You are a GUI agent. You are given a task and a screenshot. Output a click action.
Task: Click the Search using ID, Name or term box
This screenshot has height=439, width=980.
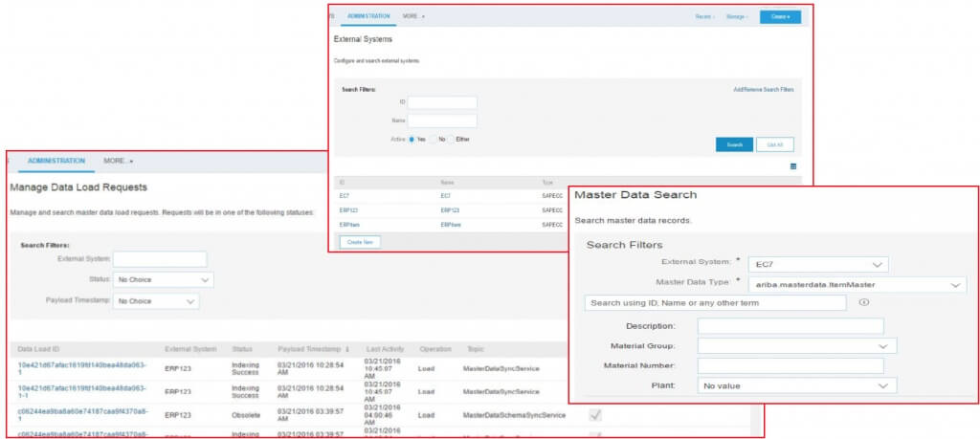point(716,303)
